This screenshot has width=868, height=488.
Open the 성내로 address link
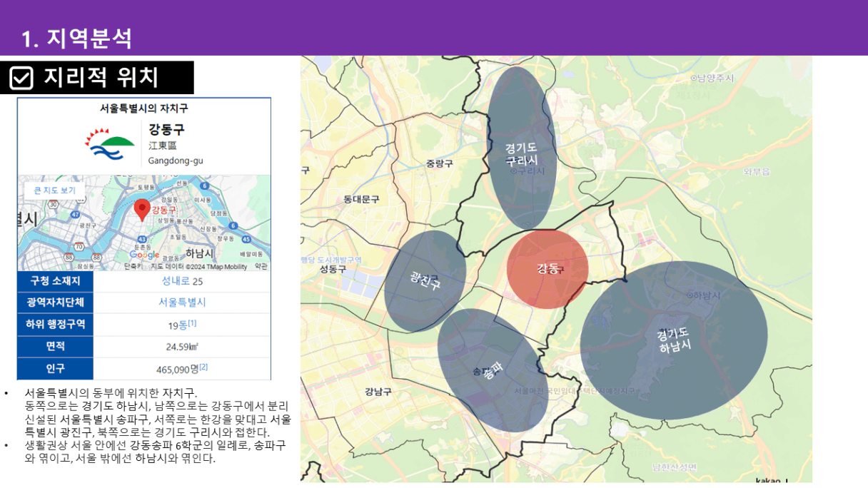point(176,281)
